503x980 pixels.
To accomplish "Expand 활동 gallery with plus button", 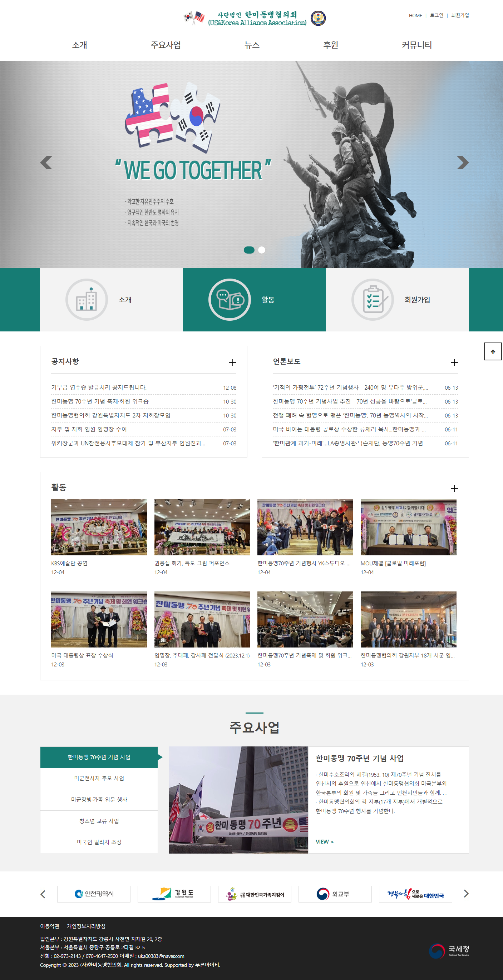I will point(454,489).
